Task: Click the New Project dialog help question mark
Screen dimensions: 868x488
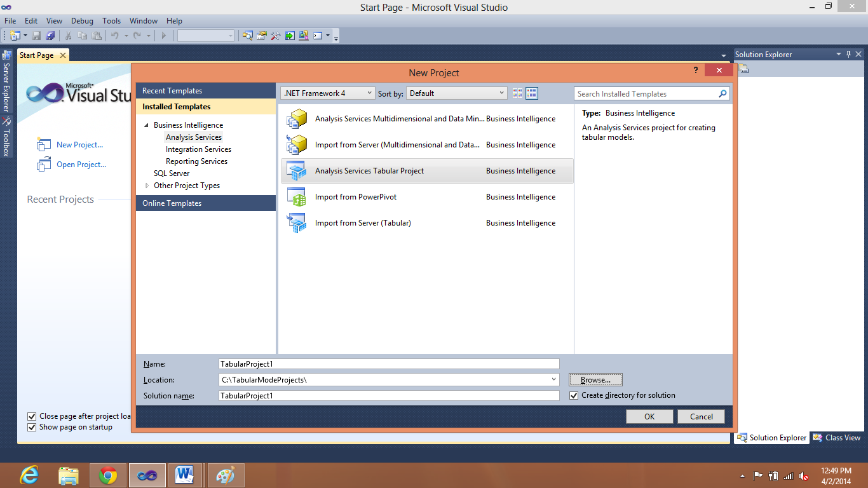Action: pos(696,70)
